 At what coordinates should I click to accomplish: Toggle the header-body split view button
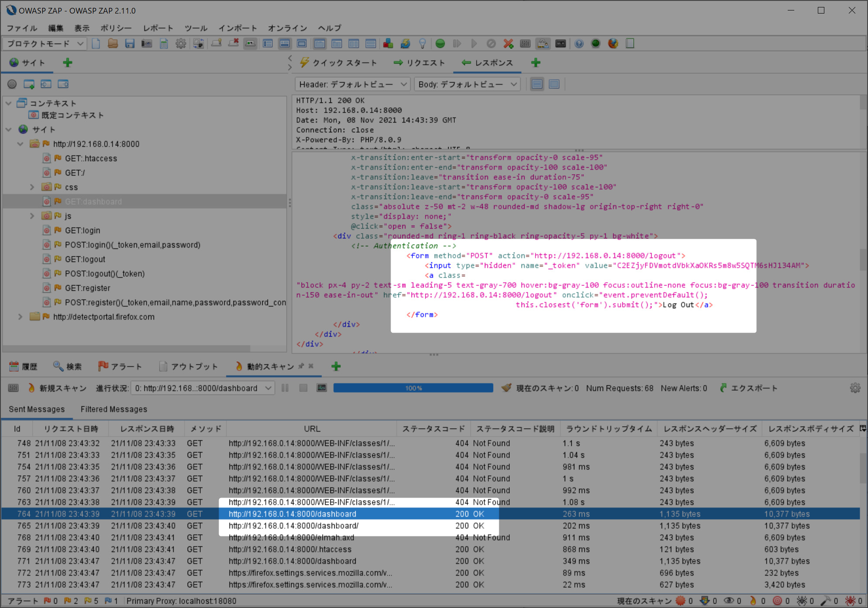[537, 84]
